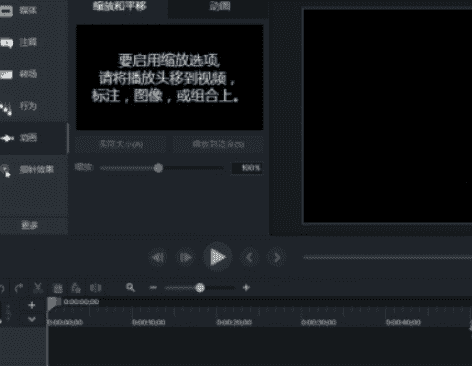
Task: Click the playback progress bar
Action: 387,257
